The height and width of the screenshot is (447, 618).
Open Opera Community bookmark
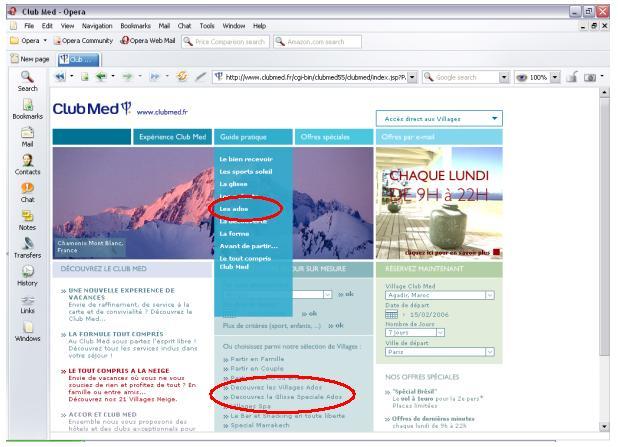84,41
